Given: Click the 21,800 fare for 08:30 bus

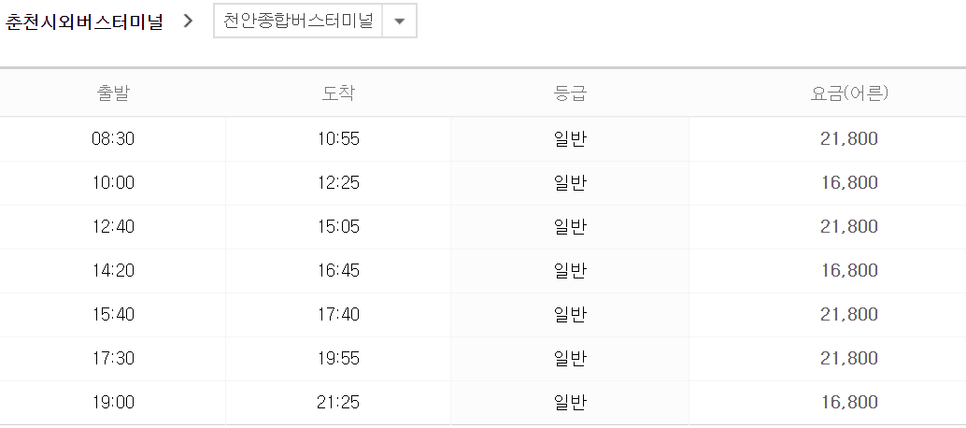Looking at the screenshot, I should point(849,139).
